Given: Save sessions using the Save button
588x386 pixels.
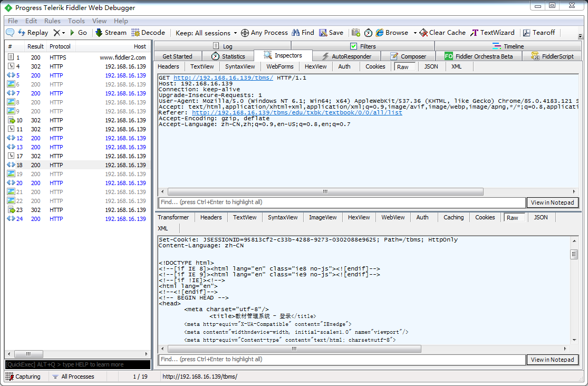Looking at the screenshot, I should pos(331,33).
